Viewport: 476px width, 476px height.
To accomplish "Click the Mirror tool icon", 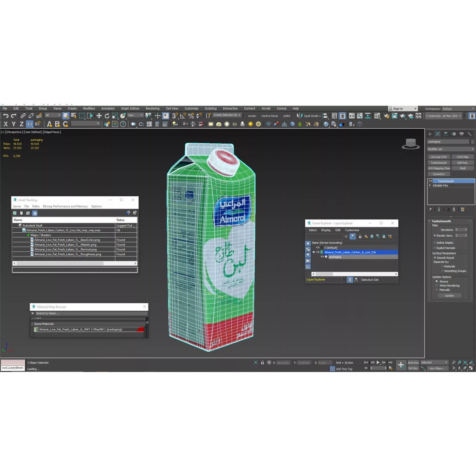I will click(x=300, y=115).
